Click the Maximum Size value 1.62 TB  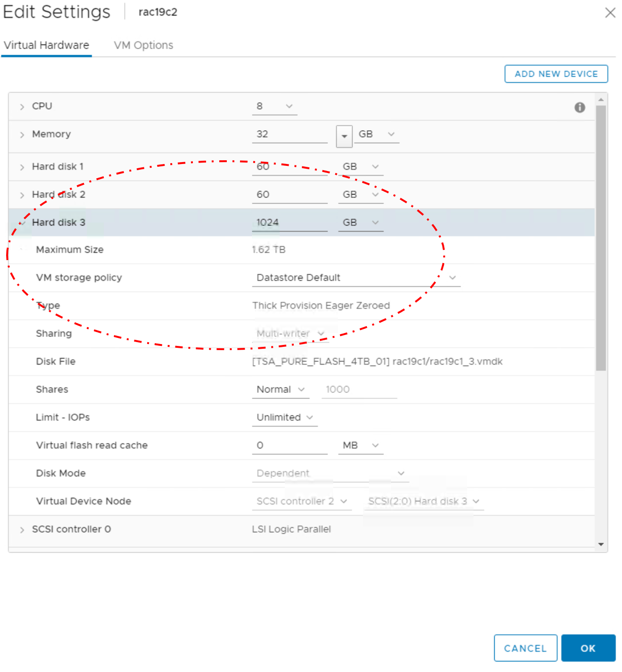point(269,250)
